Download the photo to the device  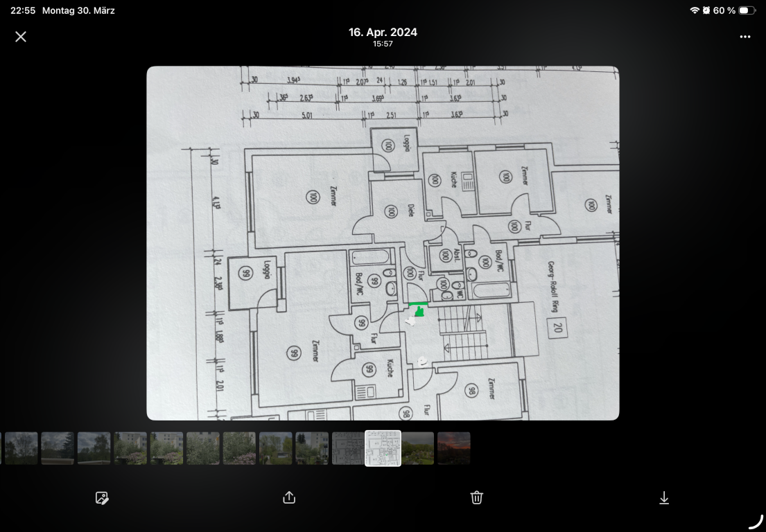(x=664, y=498)
